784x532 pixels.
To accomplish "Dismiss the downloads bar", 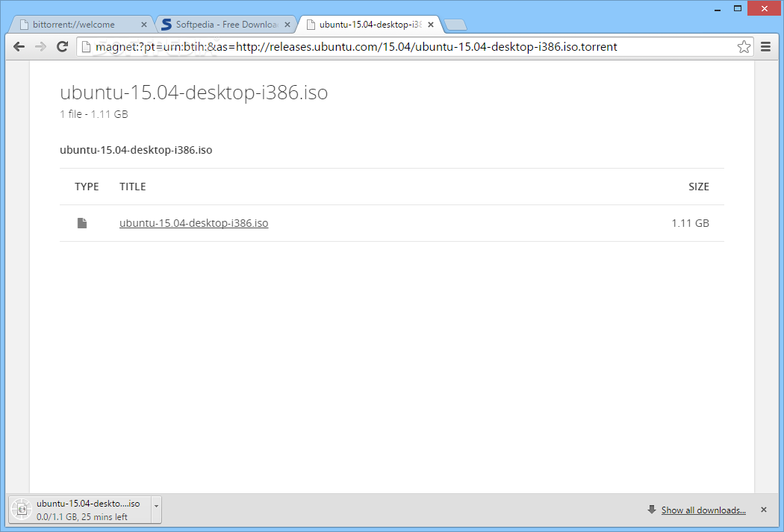I will point(764,510).
